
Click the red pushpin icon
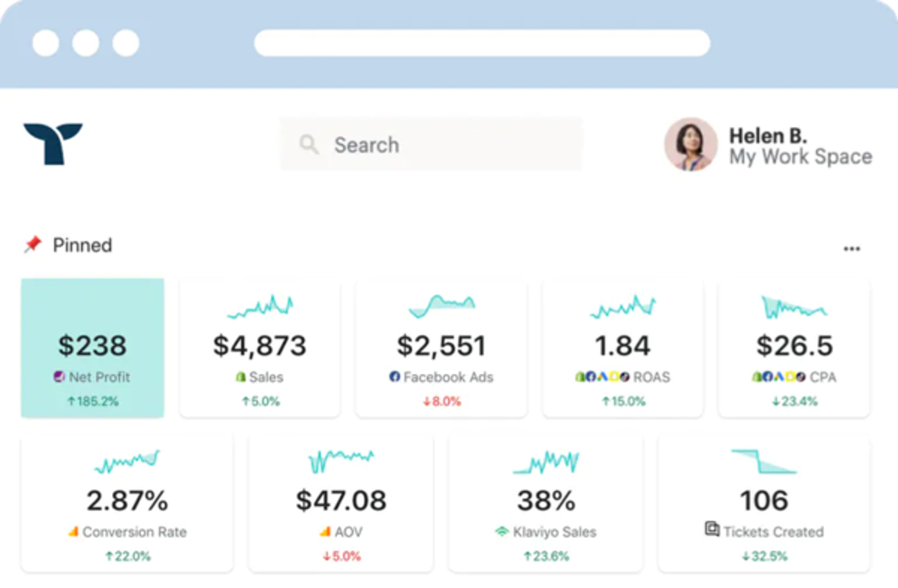tap(33, 244)
